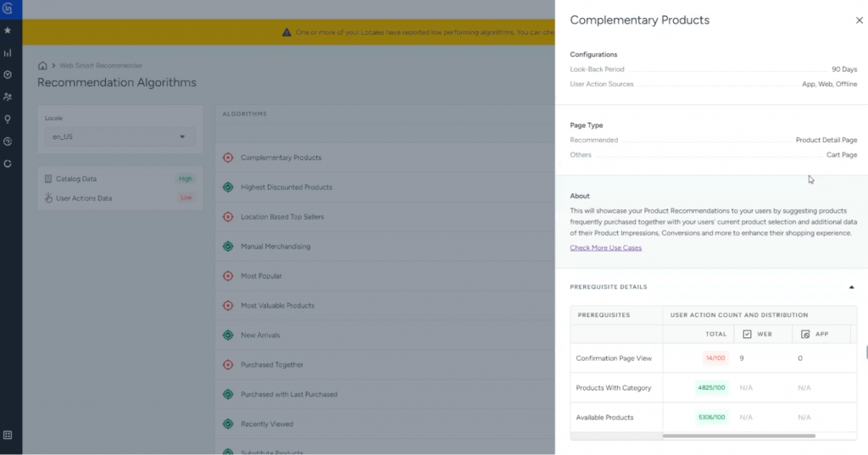Open the refresh-cycle sidebar icon

[8, 164]
